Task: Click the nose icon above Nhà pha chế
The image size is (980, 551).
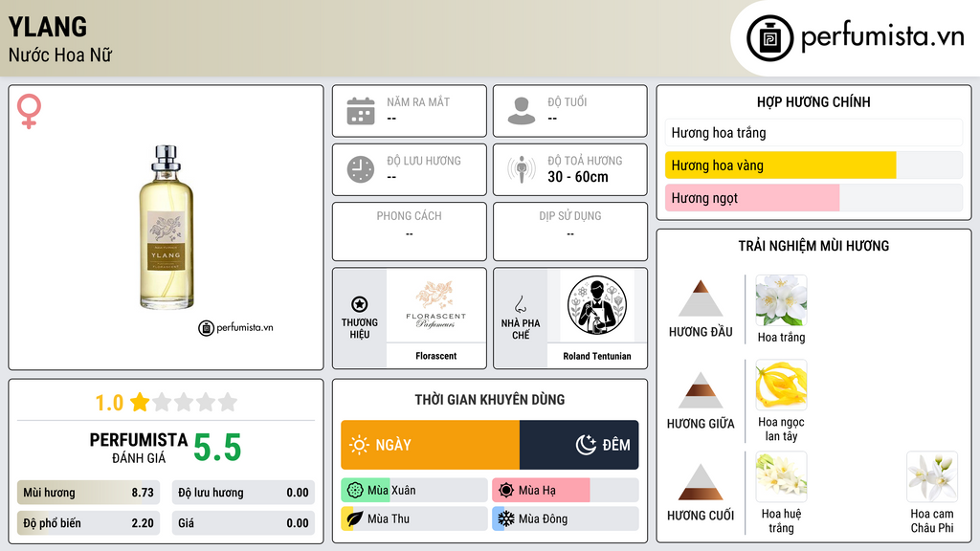Action: (520, 304)
